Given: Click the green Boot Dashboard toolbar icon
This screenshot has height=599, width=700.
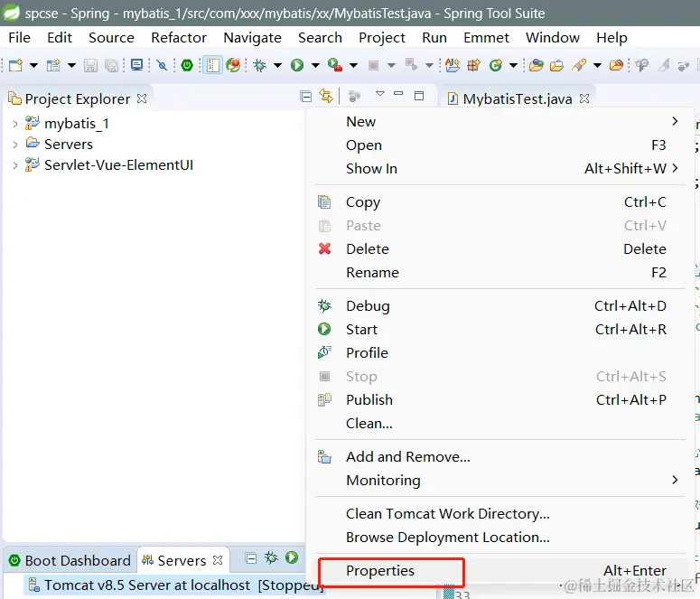Looking at the screenshot, I should 187,65.
